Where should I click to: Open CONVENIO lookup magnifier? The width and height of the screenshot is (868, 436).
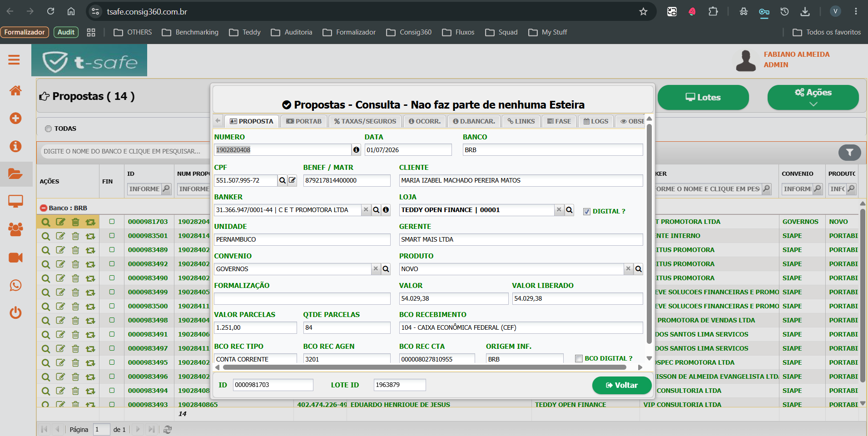tap(386, 269)
